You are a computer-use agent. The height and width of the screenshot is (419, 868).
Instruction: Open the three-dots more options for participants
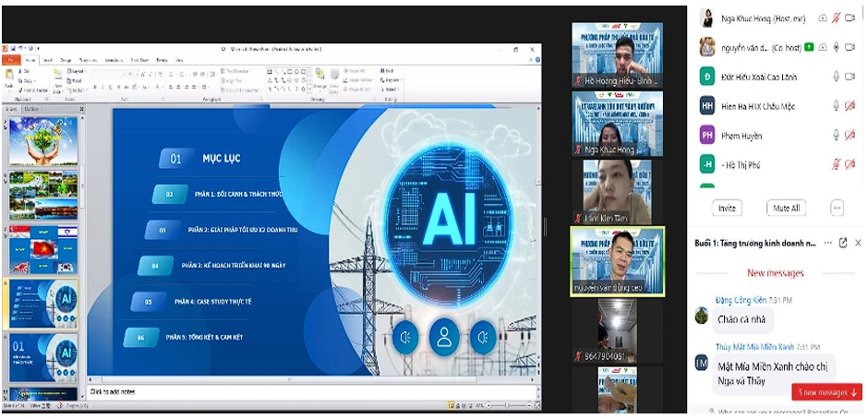837,208
